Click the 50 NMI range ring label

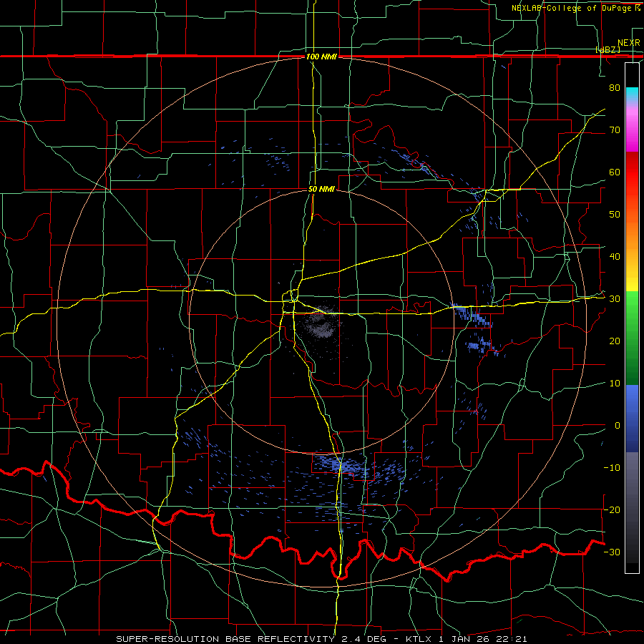pyautogui.click(x=321, y=190)
